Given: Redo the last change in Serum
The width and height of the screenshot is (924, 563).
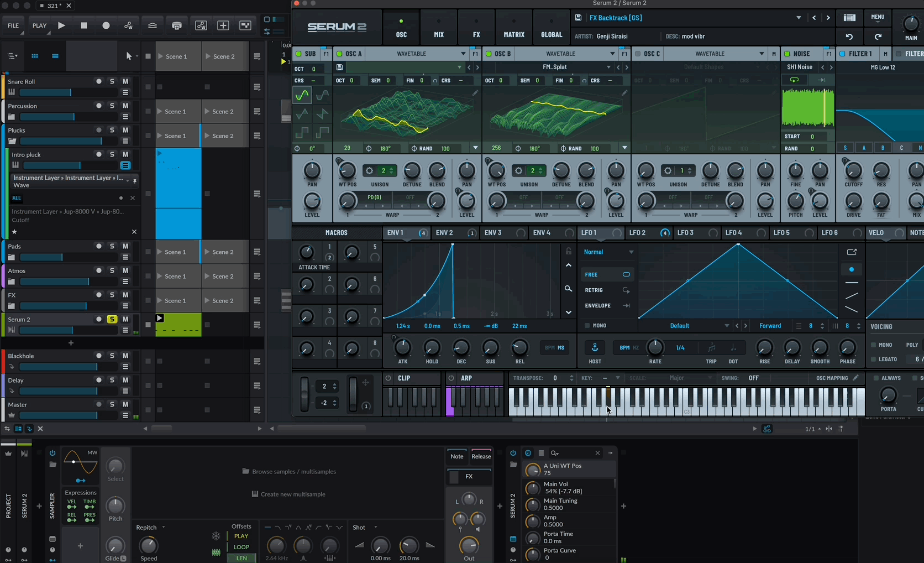Looking at the screenshot, I should coord(878,37).
